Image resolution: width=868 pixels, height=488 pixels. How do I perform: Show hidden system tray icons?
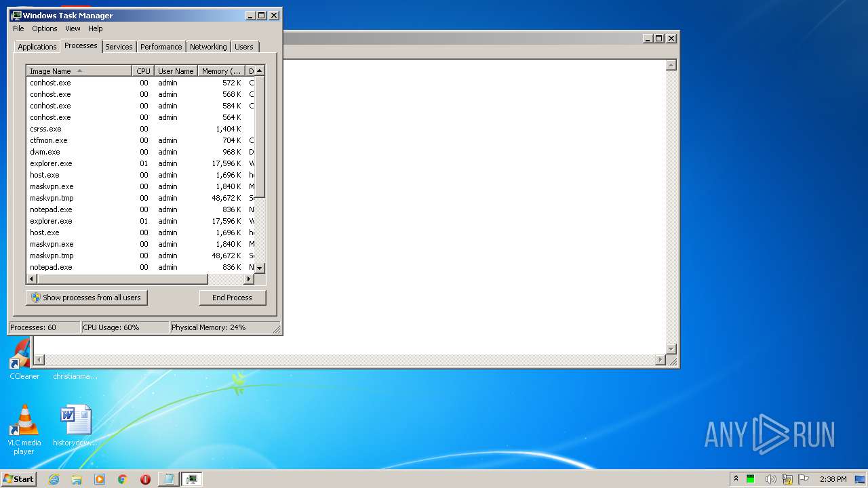pyautogui.click(x=736, y=479)
